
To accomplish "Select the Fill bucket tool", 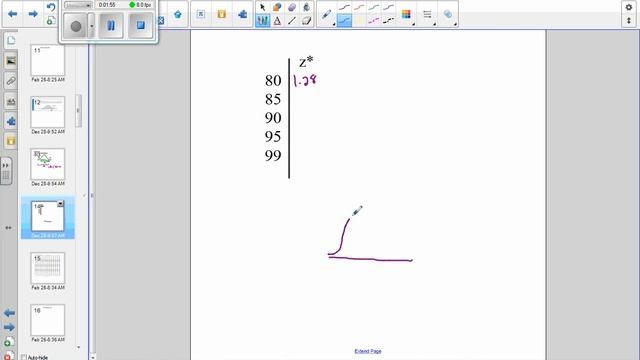I will [x=307, y=7].
